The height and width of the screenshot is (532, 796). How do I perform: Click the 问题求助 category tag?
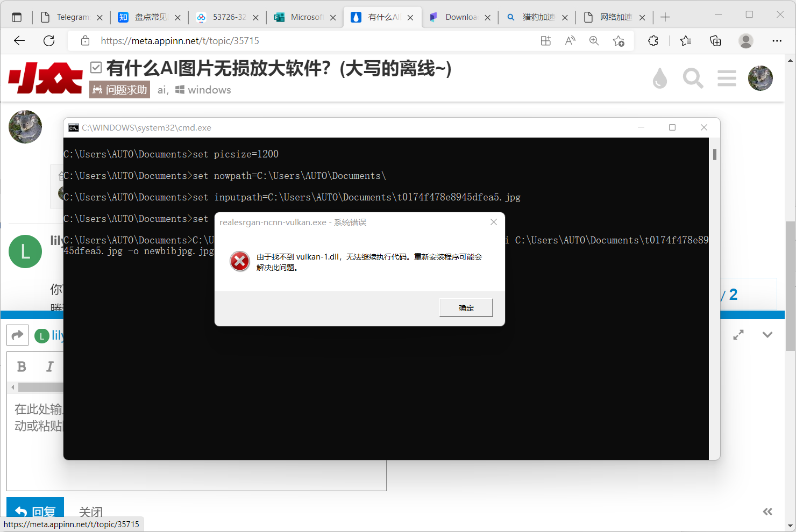(x=119, y=90)
